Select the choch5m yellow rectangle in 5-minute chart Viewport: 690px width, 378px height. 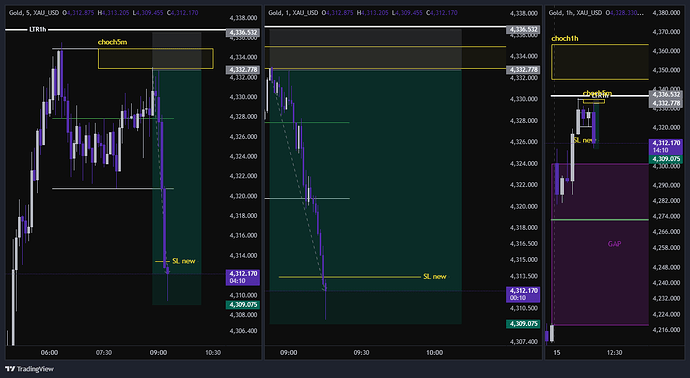156,59
